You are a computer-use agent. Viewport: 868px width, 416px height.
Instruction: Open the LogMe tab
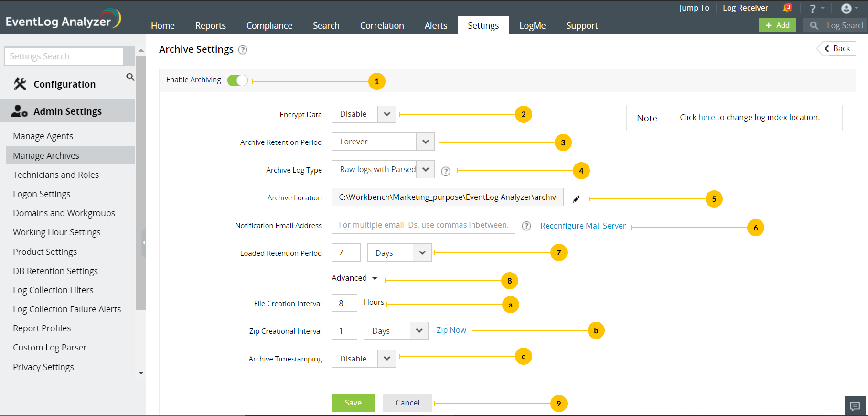[x=533, y=25]
